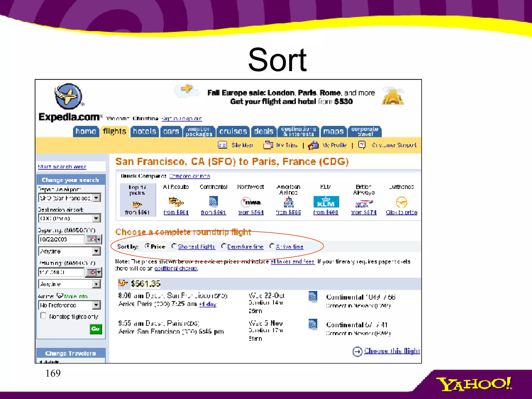
Task: Click the additional charge link
Action: [x=176, y=268]
